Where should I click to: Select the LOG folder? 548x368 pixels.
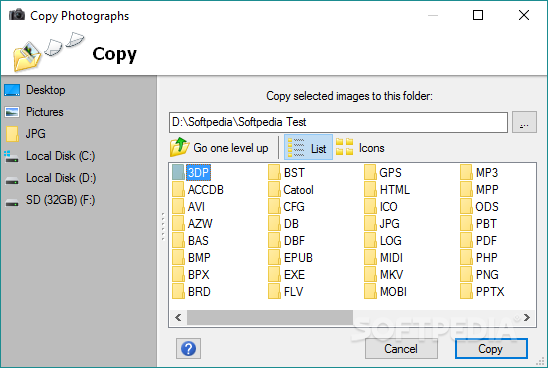(x=383, y=240)
